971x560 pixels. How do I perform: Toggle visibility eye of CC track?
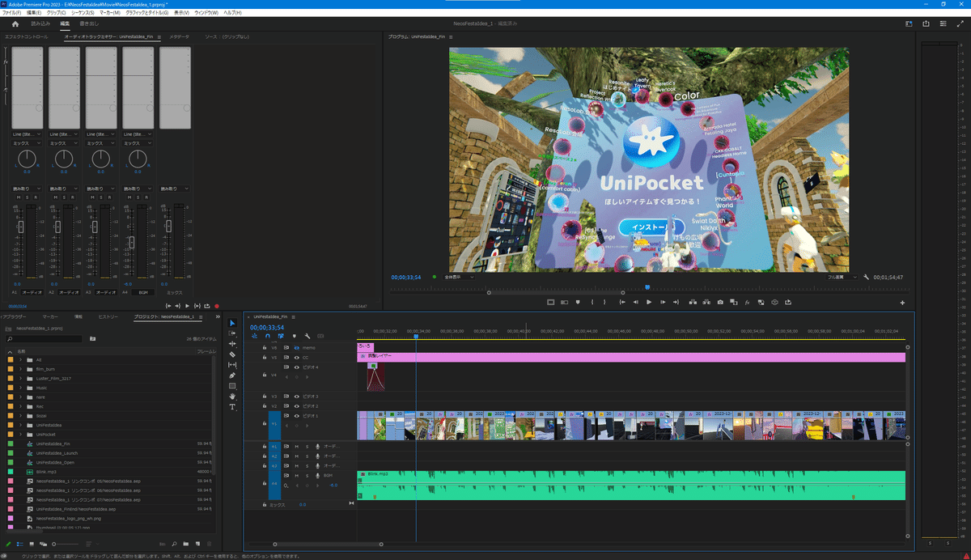297,358
